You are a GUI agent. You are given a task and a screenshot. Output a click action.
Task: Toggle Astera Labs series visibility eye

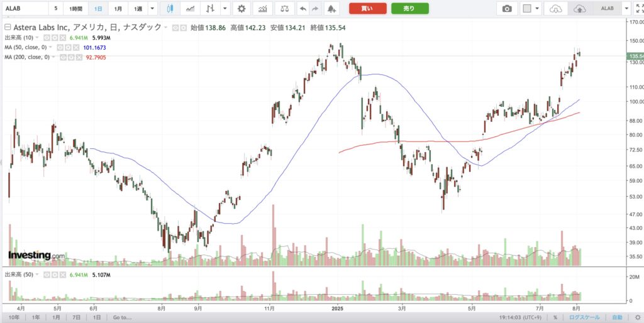pos(175,28)
